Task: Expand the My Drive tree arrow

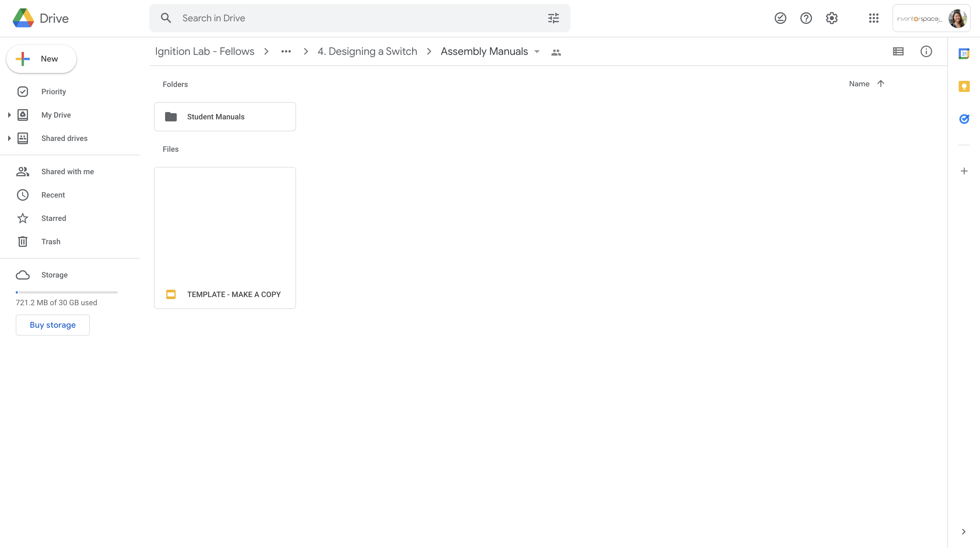Action: point(10,115)
